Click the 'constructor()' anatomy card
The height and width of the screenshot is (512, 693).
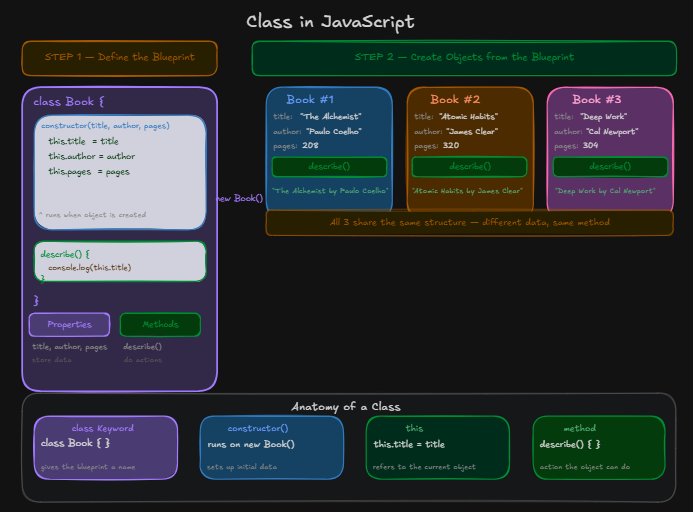point(272,447)
